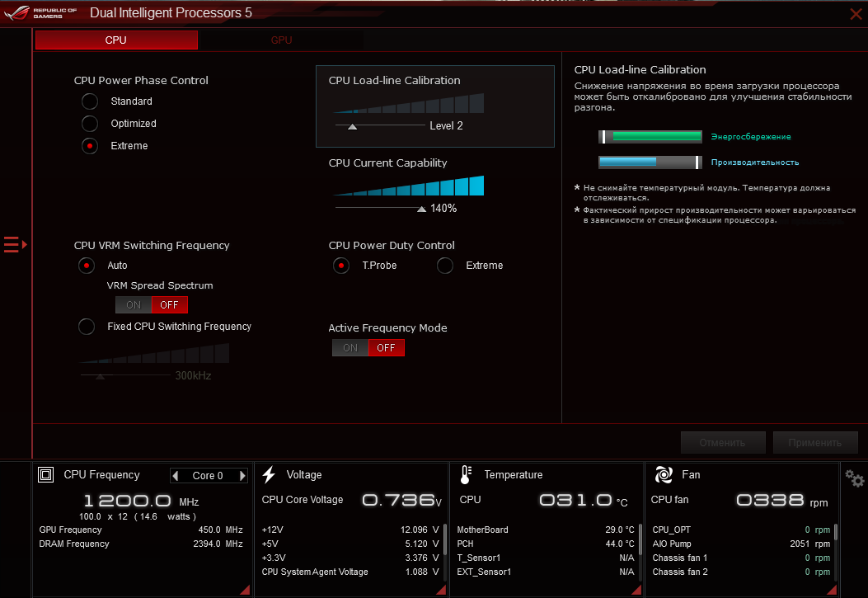Adjust CPU Current Capability slider handle
This screenshot has width=868, height=598.
point(421,209)
